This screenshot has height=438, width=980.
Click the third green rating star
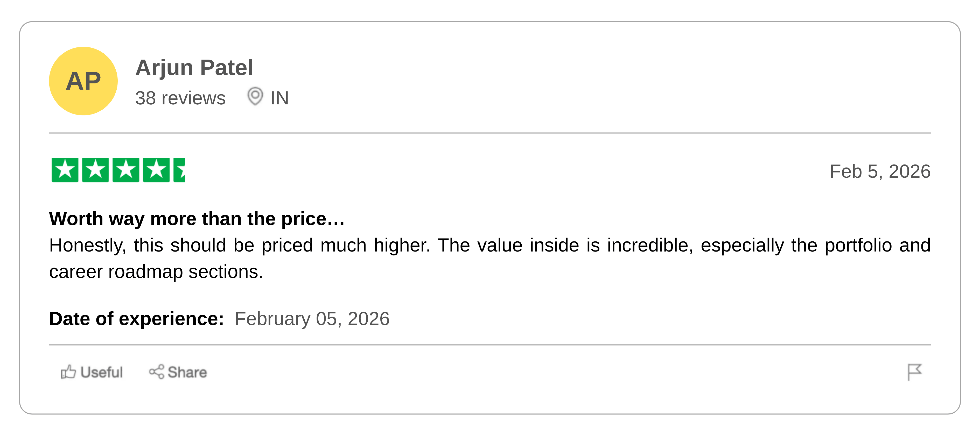coord(126,170)
